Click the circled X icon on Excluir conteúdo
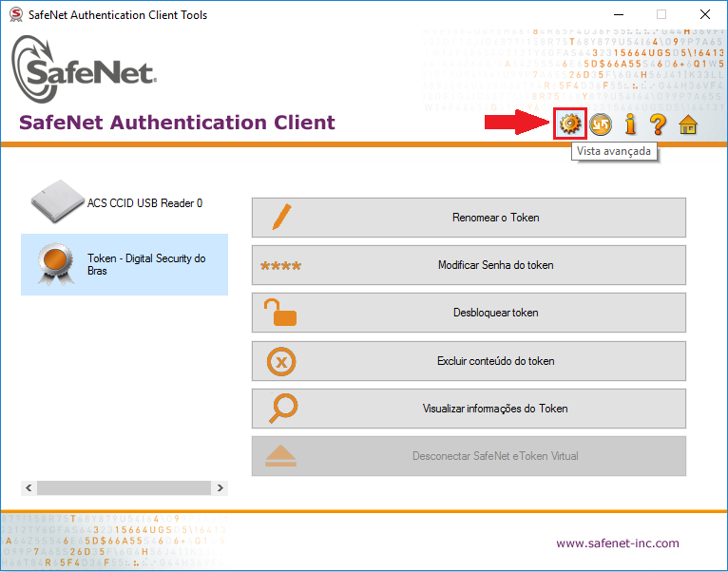728x572 pixels. click(x=281, y=361)
